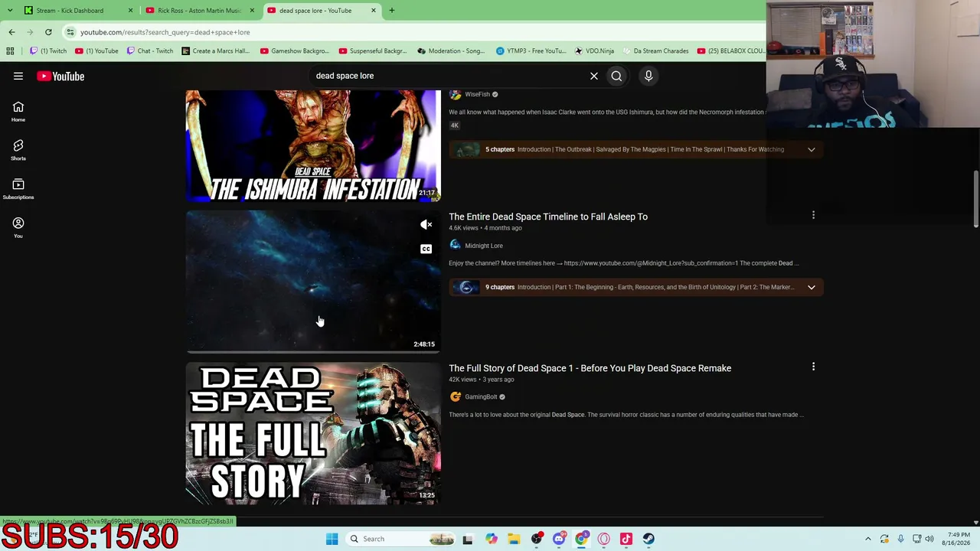Open the tab search dropdown arrow
This screenshot has height=551, width=980.
(11, 11)
